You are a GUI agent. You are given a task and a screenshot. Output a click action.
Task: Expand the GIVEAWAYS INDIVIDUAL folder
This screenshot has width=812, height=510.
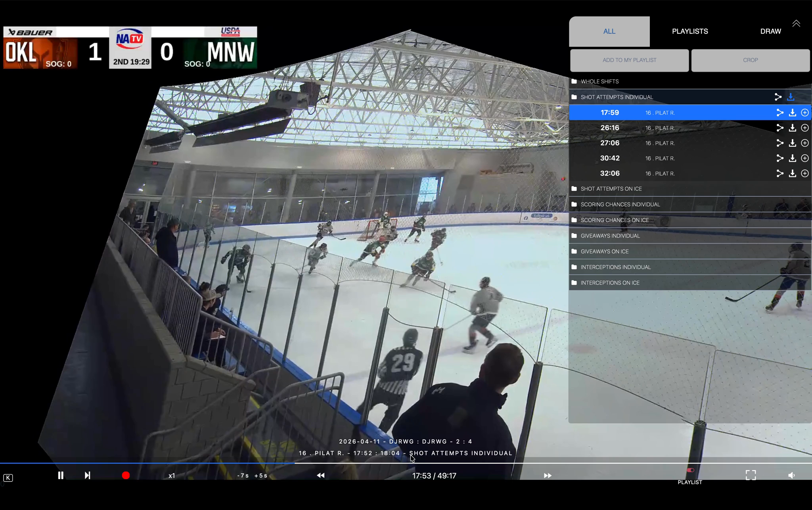[x=690, y=236]
